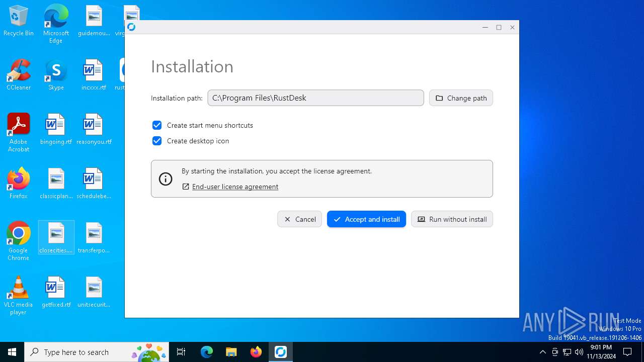Screen dimensions: 644x362
Task: Click RustDesk logo in title bar
Action: 131,27
